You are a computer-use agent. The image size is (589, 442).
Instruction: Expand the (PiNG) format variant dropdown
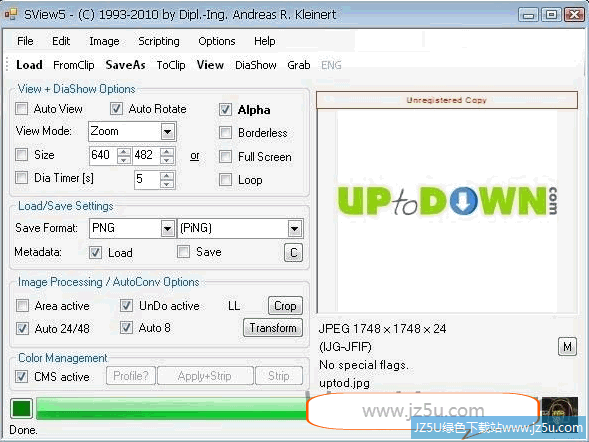click(x=294, y=228)
